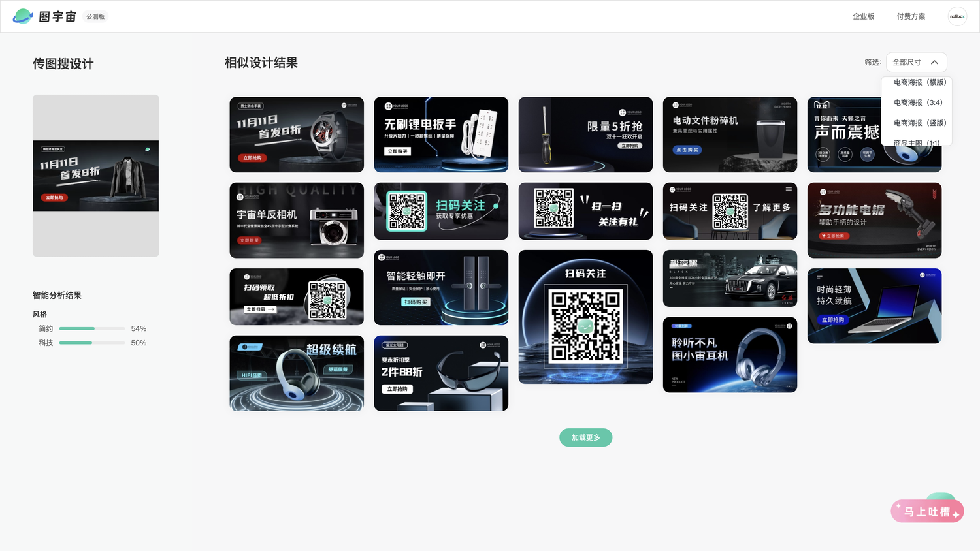Image resolution: width=980 pixels, height=551 pixels.
Task: Click the 传图搜设计 heading
Action: (63, 64)
